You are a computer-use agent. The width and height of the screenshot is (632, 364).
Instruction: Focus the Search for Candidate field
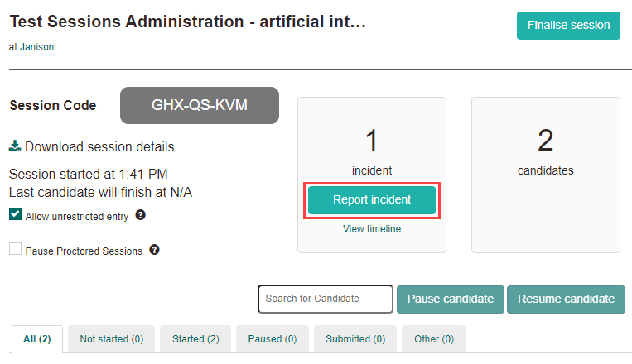pos(326,299)
